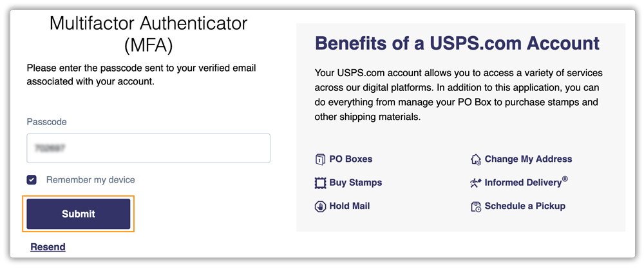Click the Schedule a Pickup calendar icon
This screenshot has width=644, height=269.
pyautogui.click(x=476, y=206)
